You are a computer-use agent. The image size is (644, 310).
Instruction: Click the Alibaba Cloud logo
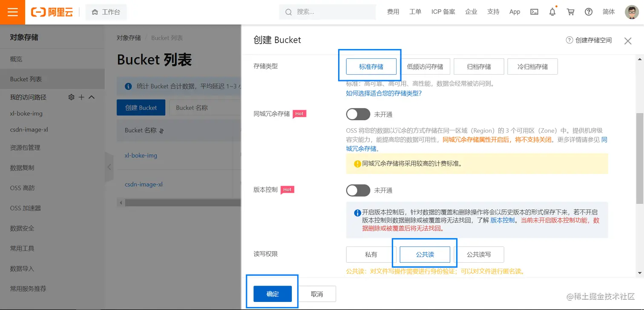click(52, 12)
